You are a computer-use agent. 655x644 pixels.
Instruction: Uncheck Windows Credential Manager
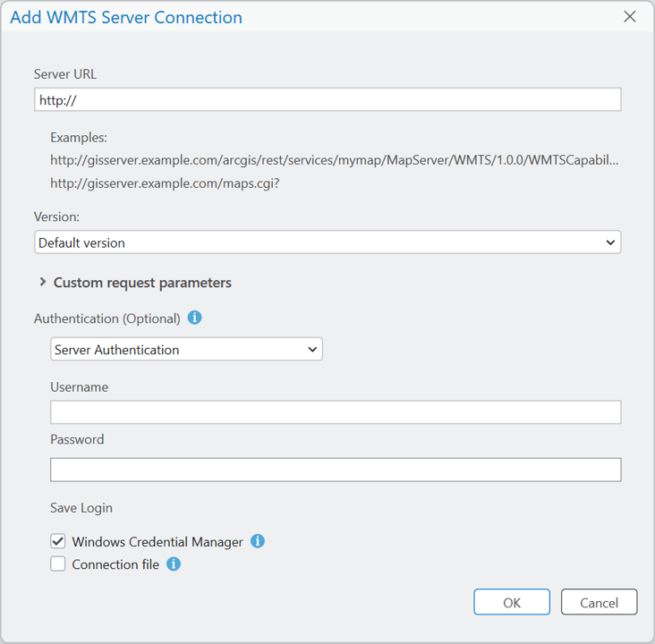[x=58, y=541]
